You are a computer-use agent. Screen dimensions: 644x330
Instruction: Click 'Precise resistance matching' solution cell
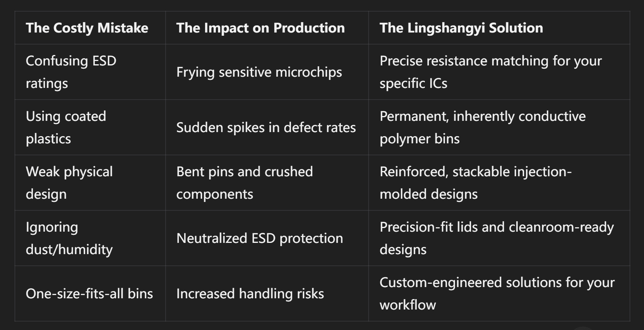pos(490,72)
